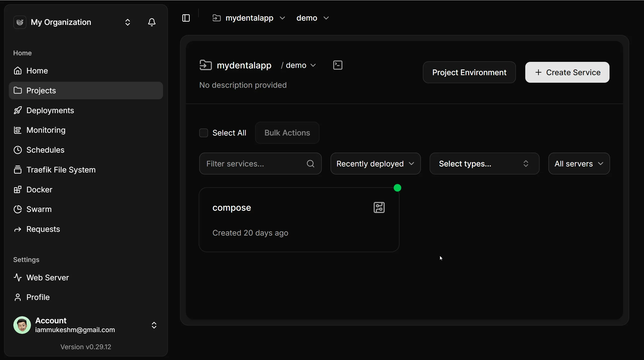This screenshot has width=644, height=360.
Task: Click the Profile user icon
Action: pos(18,297)
